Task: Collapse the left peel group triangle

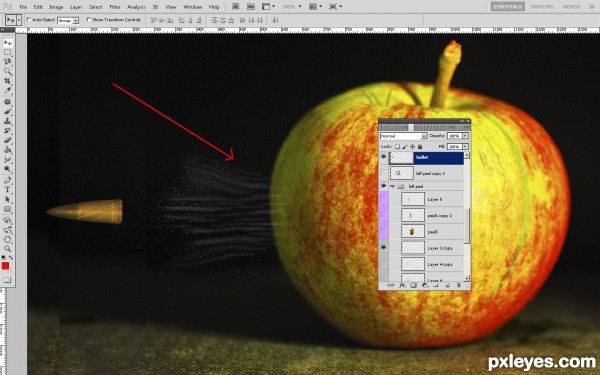Action: (x=392, y=186)
